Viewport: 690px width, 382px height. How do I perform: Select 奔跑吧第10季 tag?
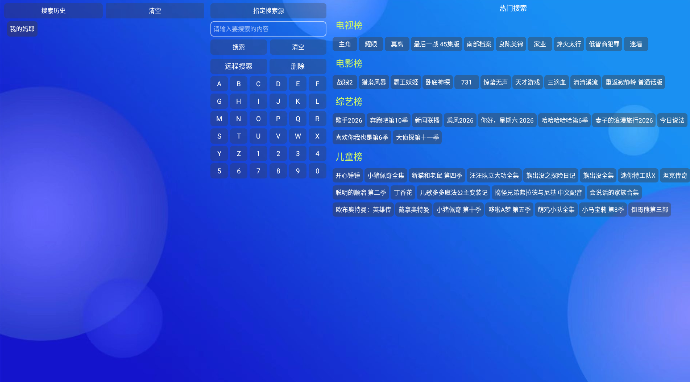[x=389, y=120]
